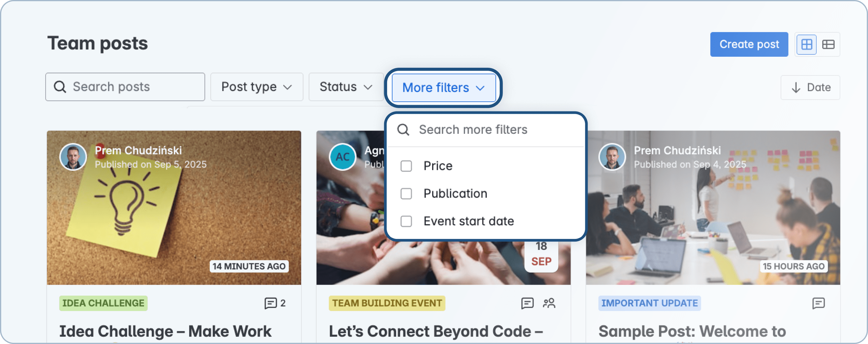Click the magnifier in Search more filters
The height and width of the screenshot is (344, 868).
pyautogui.click(x=403, y=129)
